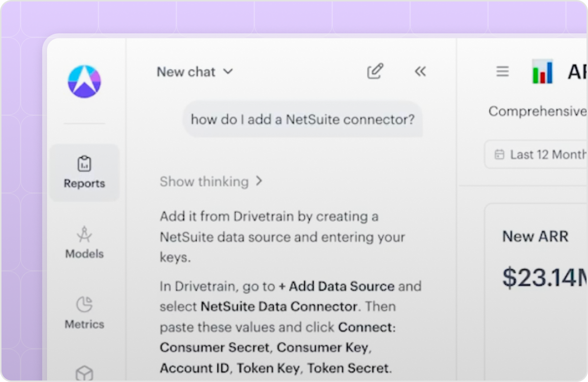Click 'Account ID, Token Key, Token Secret' text
The image size is (588, 382).
click(x=274, y=368)
